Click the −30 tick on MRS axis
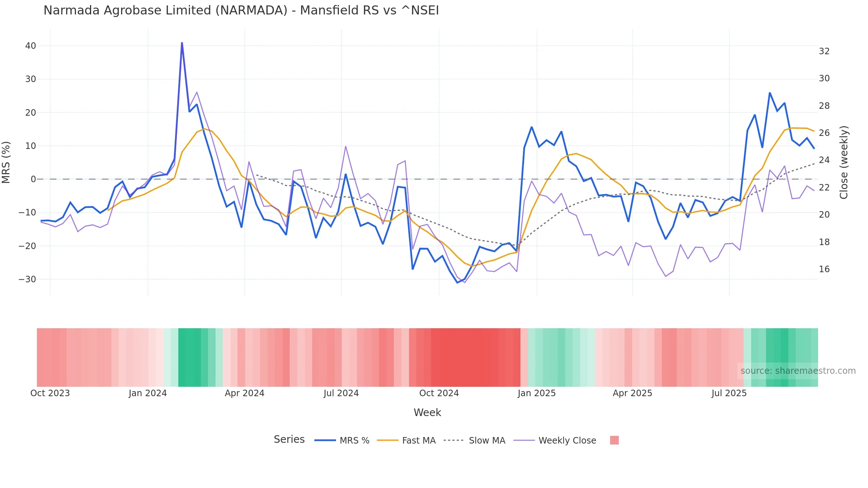This screenshot has height=488, width=868. click(x=27, y=279)
